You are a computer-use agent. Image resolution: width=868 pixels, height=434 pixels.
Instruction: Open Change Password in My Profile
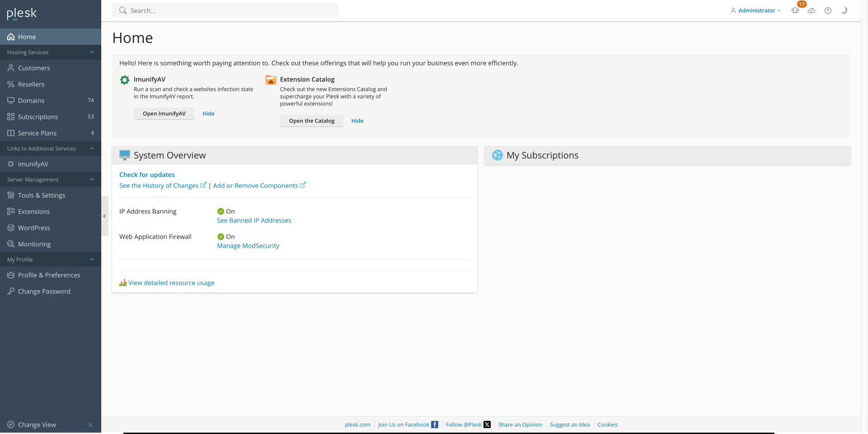[x=44, y=291]
